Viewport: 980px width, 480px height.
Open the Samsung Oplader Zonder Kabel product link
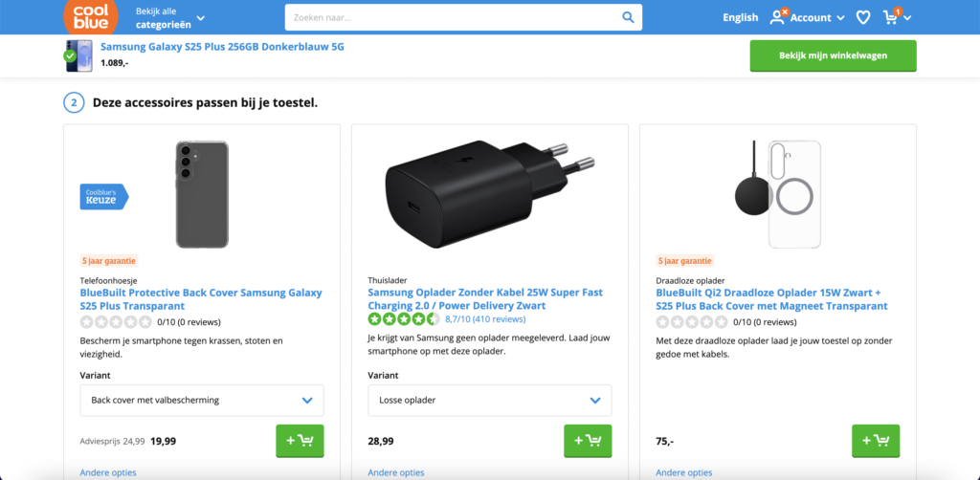tap(485, 298)
